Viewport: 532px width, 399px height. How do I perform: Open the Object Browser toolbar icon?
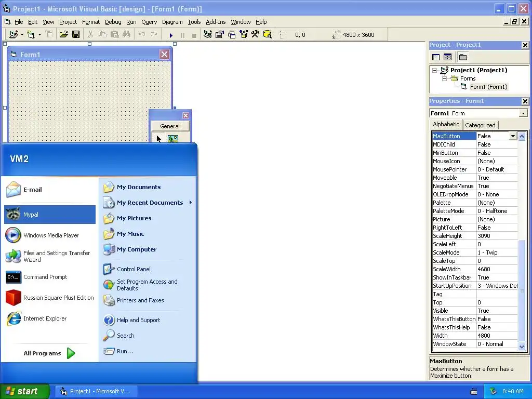tap(244, 35)
